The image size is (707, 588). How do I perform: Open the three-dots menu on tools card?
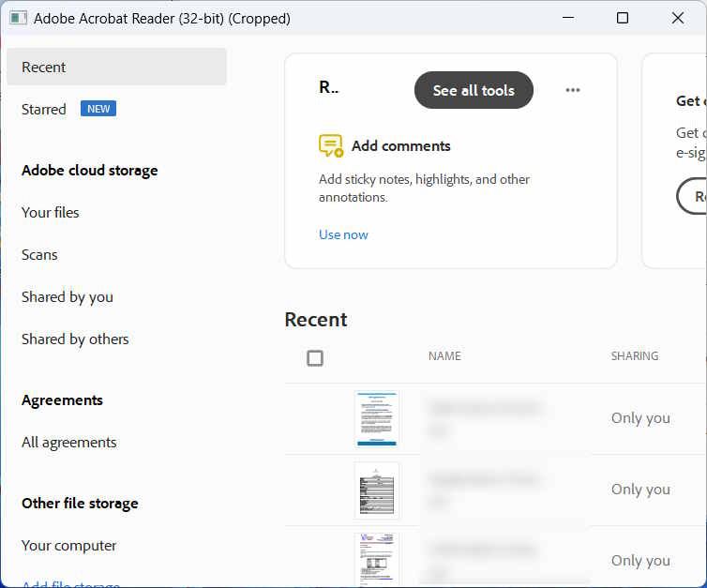coord(573,90)
